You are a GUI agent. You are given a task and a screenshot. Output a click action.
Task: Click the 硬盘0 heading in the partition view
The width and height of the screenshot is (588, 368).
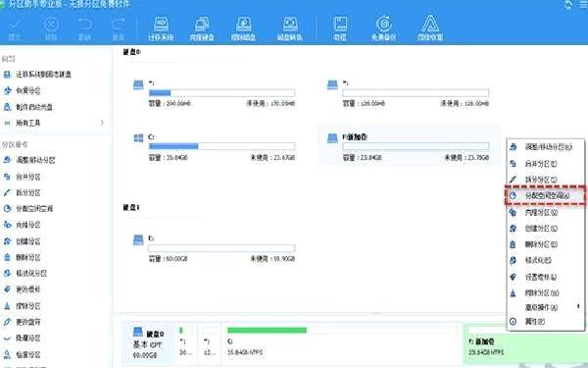pos(131,52)
